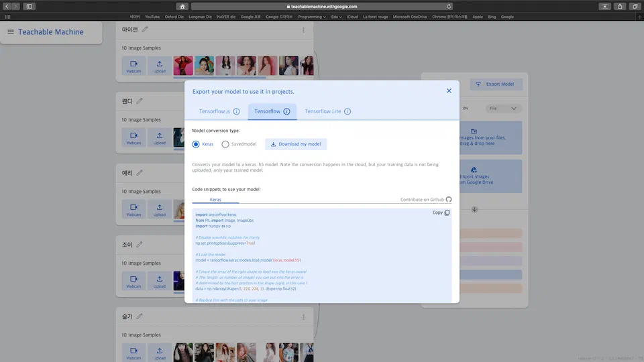Open the Teachable Machine hamburger menu
This screenshot has height=362, width=644.
point(10,32)
